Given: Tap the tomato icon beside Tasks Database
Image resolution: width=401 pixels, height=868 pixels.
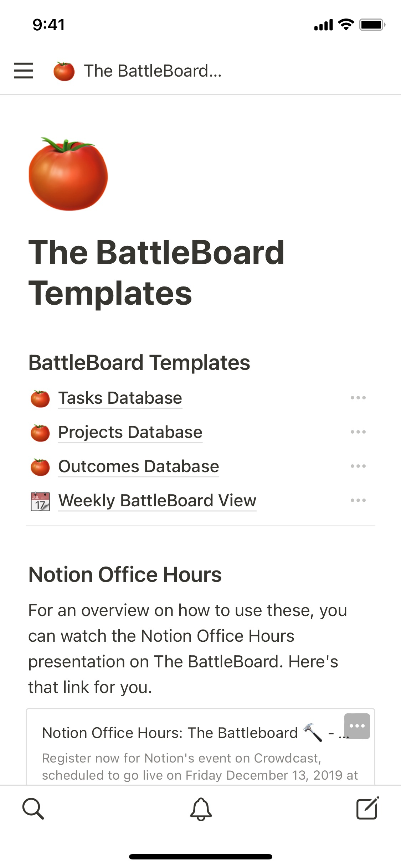Looking at the screenshot, I should click(x=40, y=398).
